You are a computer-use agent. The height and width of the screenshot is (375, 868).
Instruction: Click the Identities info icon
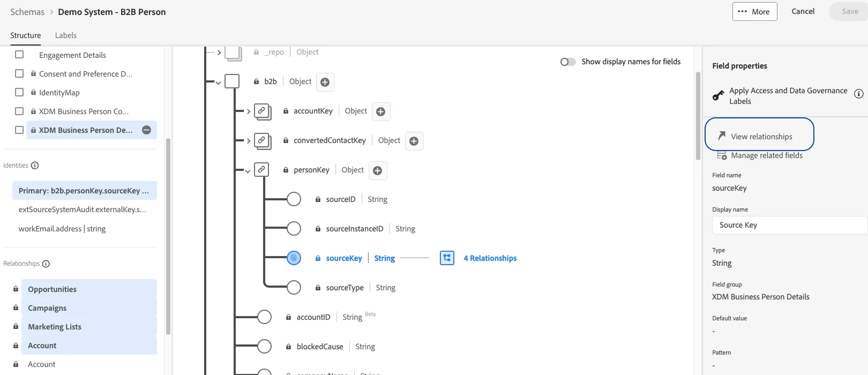35,166
